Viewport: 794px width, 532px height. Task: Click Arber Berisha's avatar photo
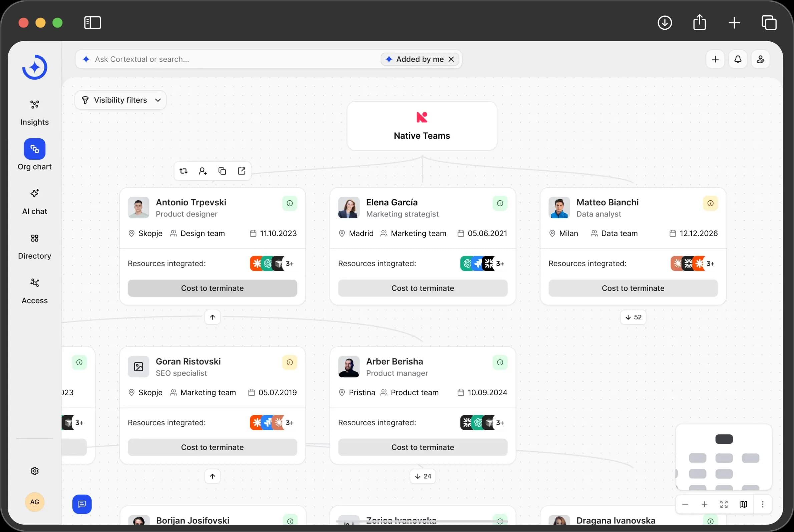[349, 367]
